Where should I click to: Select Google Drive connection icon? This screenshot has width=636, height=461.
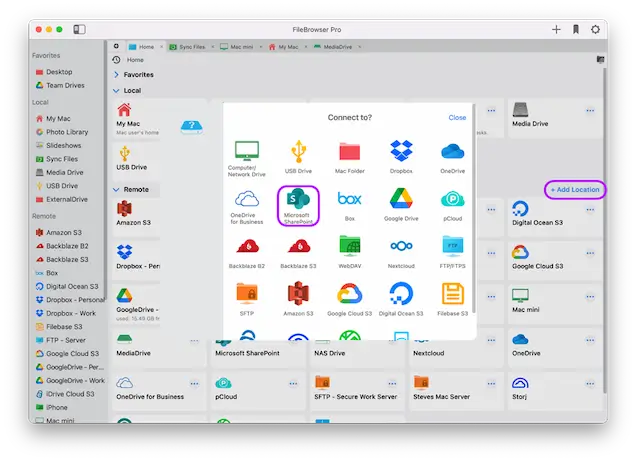[x=401, y=205]
